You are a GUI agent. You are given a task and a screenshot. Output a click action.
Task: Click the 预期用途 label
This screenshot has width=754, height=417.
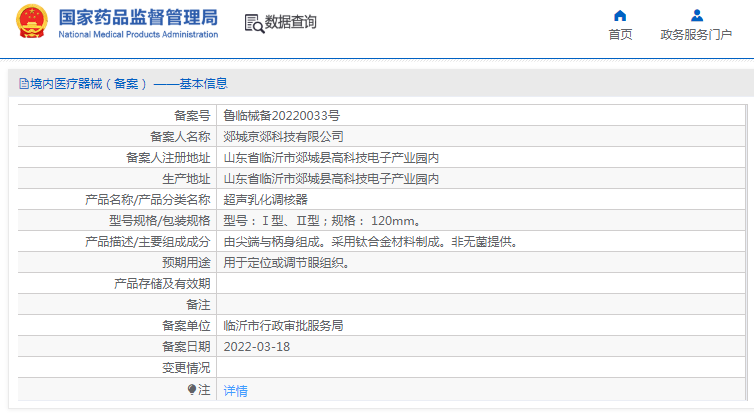pyautogui.click(x=186, y=263)
